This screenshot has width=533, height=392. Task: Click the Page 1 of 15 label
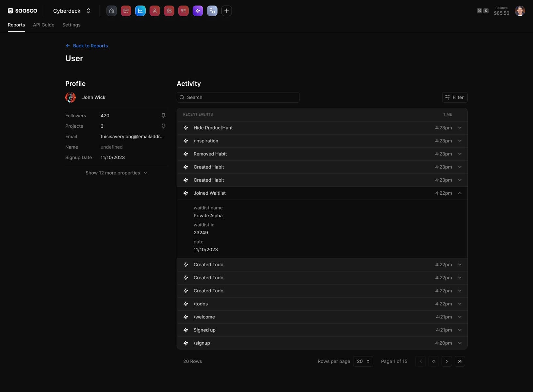(394, 361)
